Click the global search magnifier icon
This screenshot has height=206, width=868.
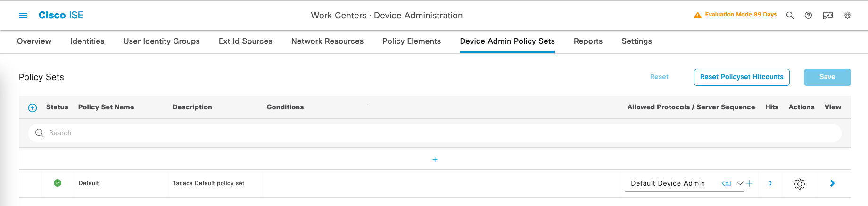[x=790, y=16]
